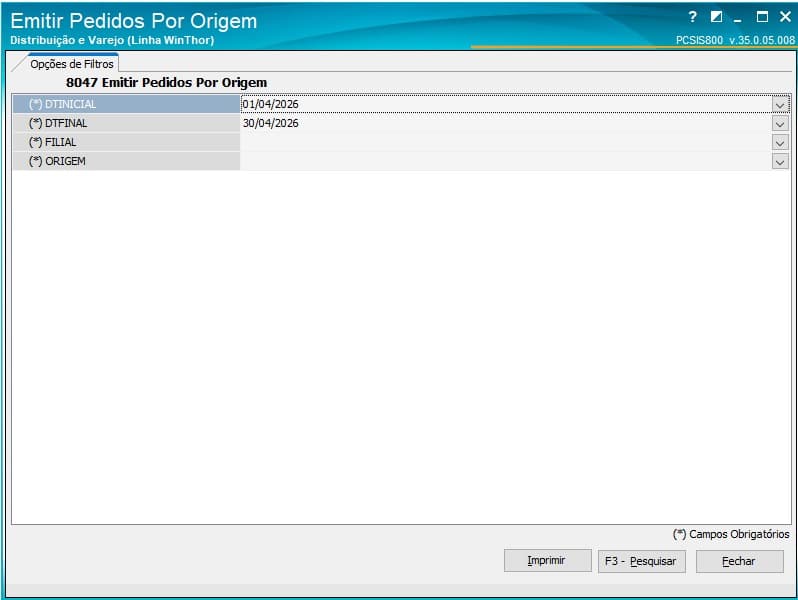Click the Fechar button
Screen dimensions: 798x600
click(x=739, y=561)
